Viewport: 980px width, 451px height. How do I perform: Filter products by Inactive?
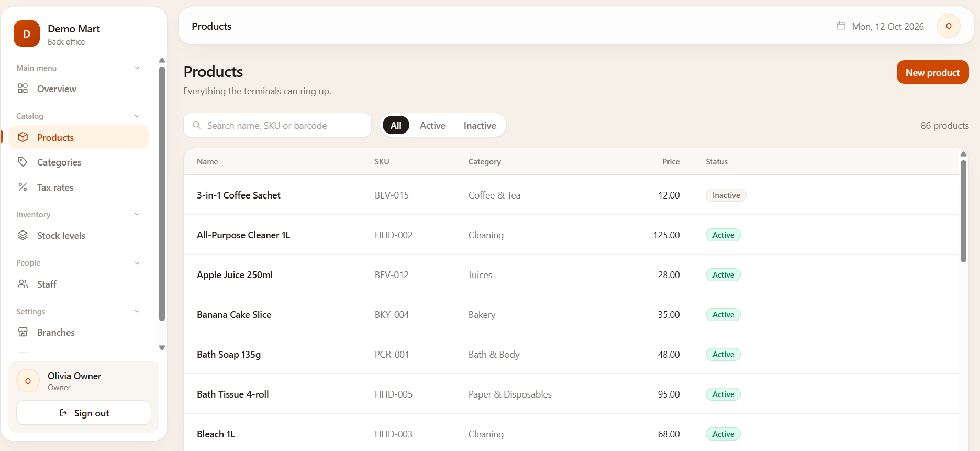480,125
